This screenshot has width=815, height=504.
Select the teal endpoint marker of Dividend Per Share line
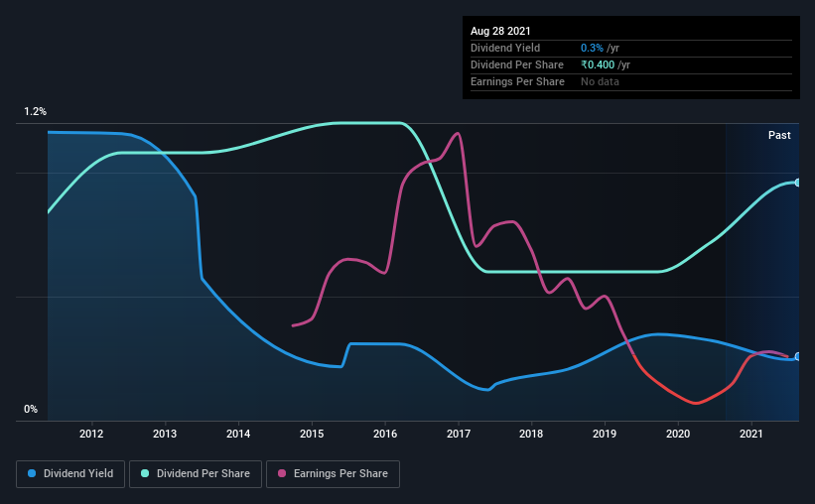pyautogui.click(x=797, y=183)
